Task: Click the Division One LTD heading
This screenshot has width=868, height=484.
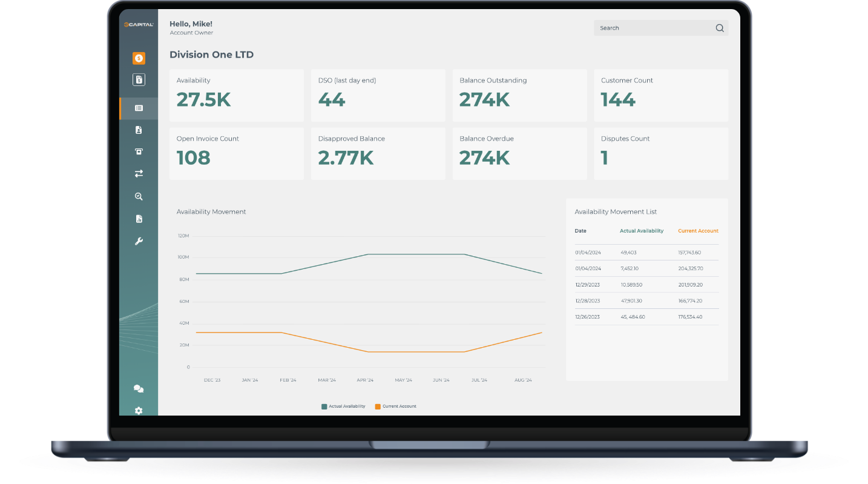Action: coord(211,55)
